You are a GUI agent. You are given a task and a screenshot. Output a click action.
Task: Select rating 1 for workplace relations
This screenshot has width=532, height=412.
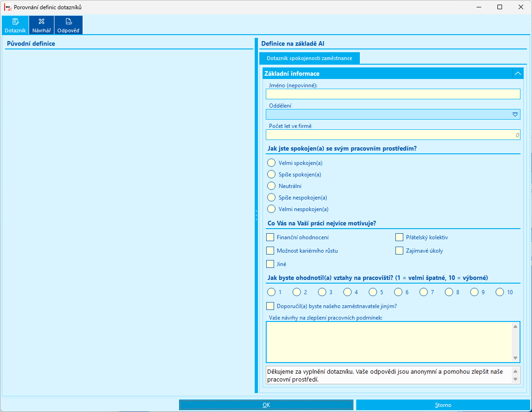coord(271,292)
